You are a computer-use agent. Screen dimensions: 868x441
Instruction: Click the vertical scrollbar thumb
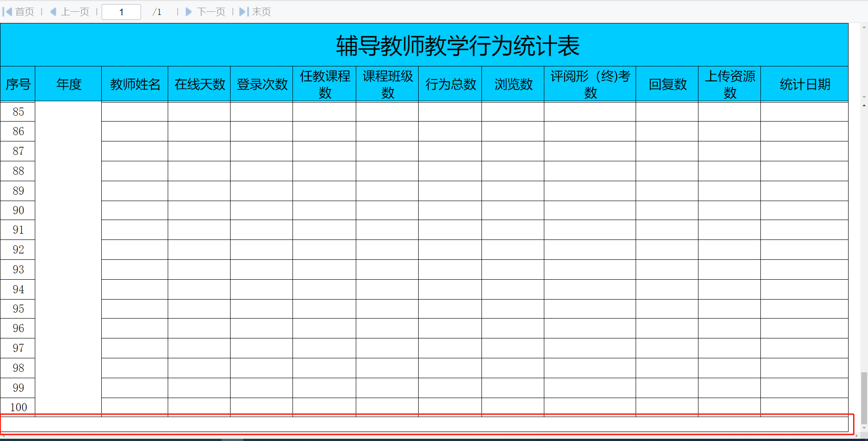pos(864,398)
